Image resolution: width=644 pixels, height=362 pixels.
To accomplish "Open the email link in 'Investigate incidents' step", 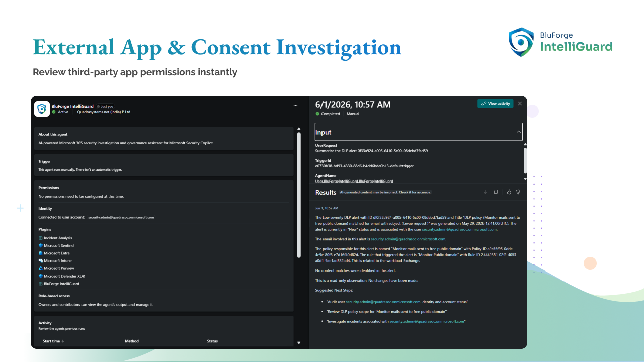I will 427,321.
